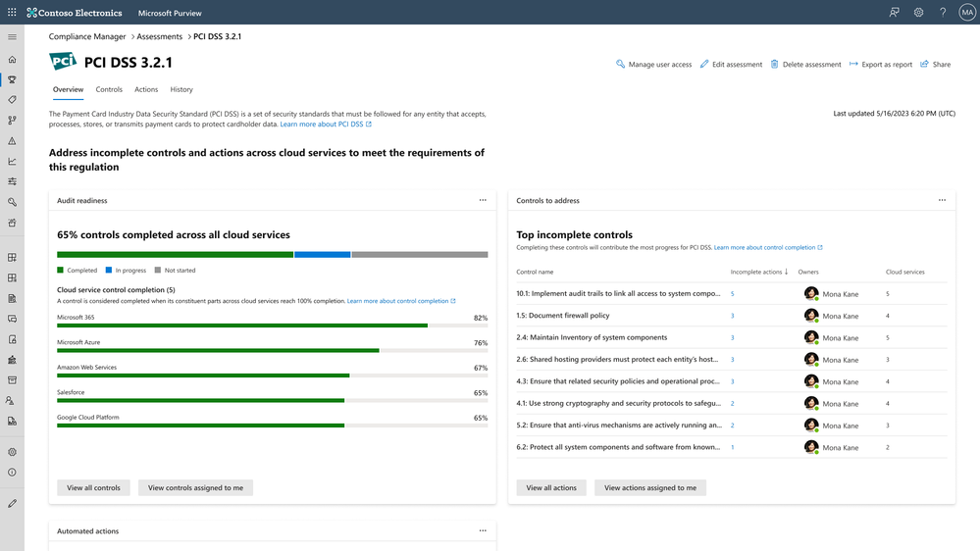Open Learn more about PCI DSS link

(x=326, y=125)
